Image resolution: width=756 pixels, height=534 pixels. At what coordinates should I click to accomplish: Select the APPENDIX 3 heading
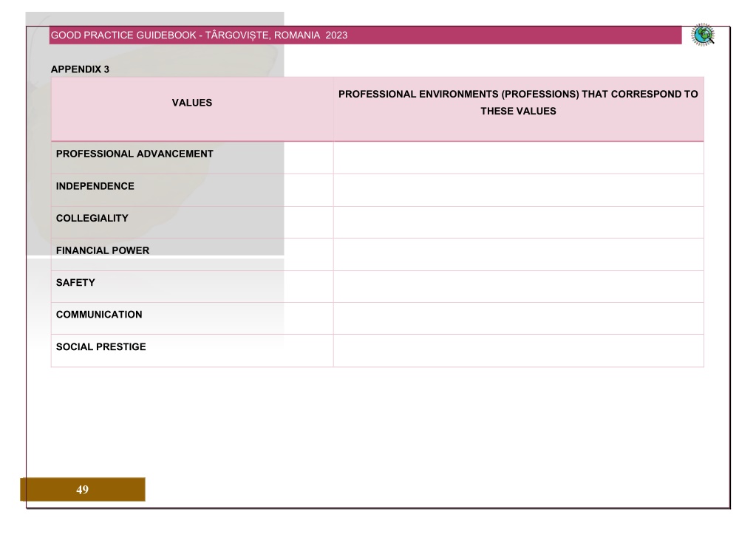click(x=80, y=69)
